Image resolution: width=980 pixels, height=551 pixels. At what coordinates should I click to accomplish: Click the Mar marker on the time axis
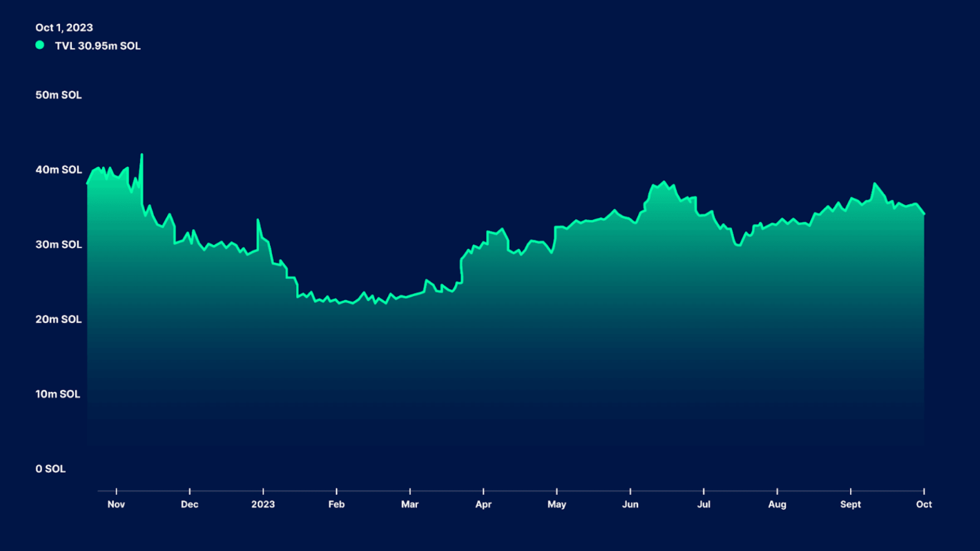click(410, 504)
